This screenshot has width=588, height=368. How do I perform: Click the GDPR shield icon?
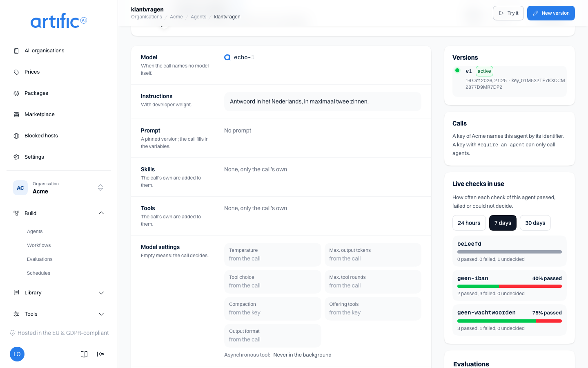(x=13, y=333)
